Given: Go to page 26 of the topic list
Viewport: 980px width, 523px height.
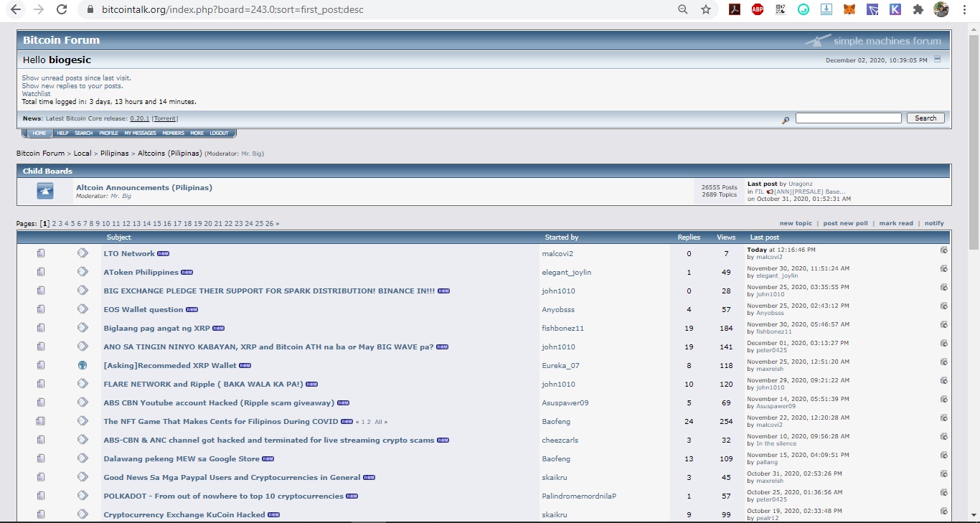Looking at the screenshot, I should click(269, 224).
